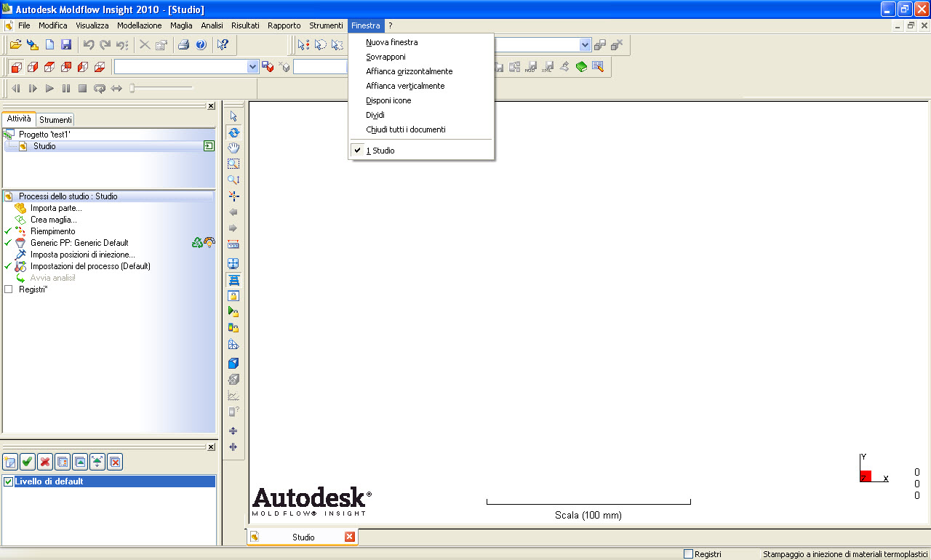
Task: Select the Center crosshair tool
Action: click(x=233, y=196)
